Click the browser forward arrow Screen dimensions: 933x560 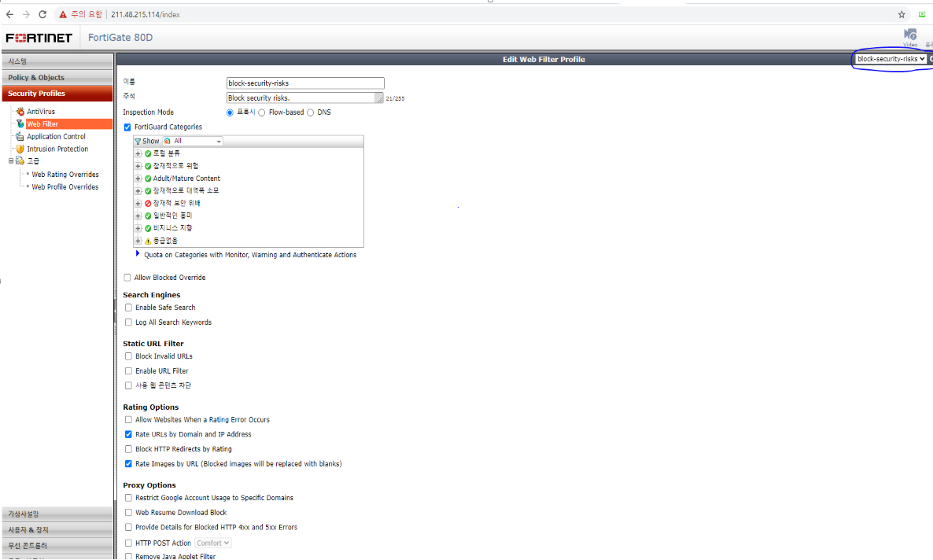tap(26, 14)
